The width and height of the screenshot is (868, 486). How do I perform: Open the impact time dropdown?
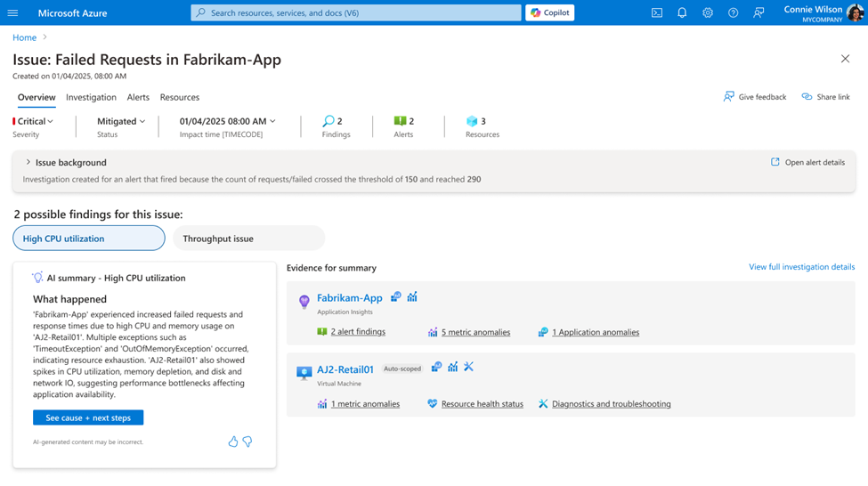click(228, 121)
